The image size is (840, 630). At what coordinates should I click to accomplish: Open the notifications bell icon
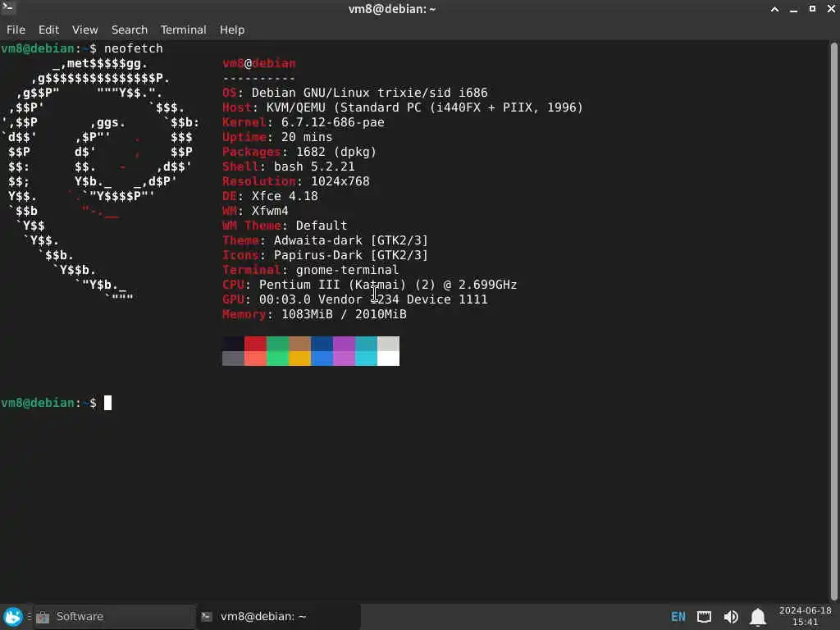pos(757,617)
